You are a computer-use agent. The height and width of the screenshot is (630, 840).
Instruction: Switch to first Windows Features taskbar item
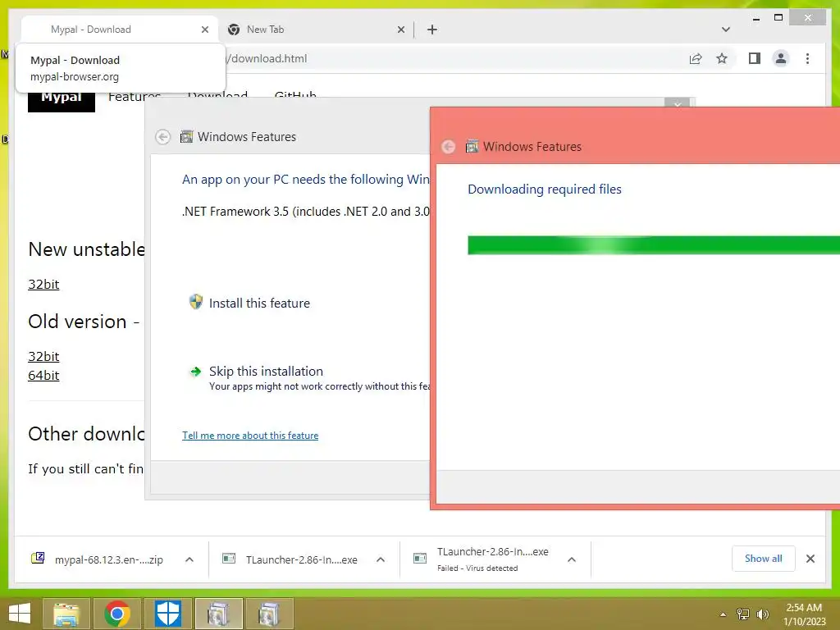click(x=218, y=614)
